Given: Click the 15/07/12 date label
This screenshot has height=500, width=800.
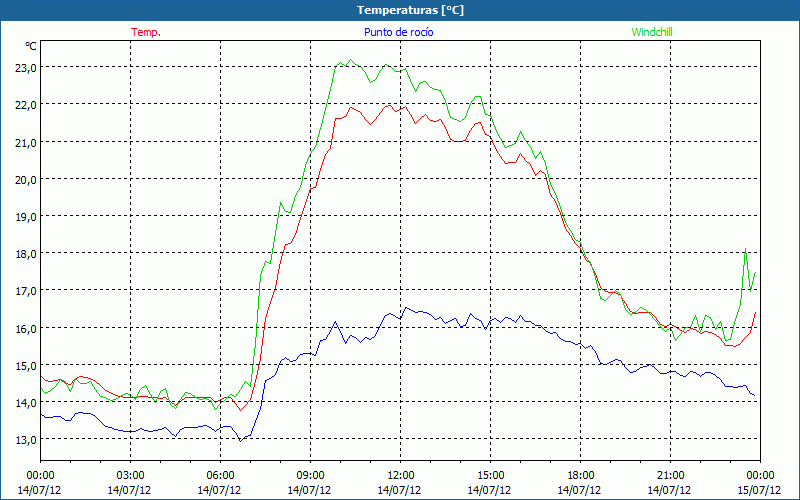Looking at the screenshot, I should pos(759,490).
